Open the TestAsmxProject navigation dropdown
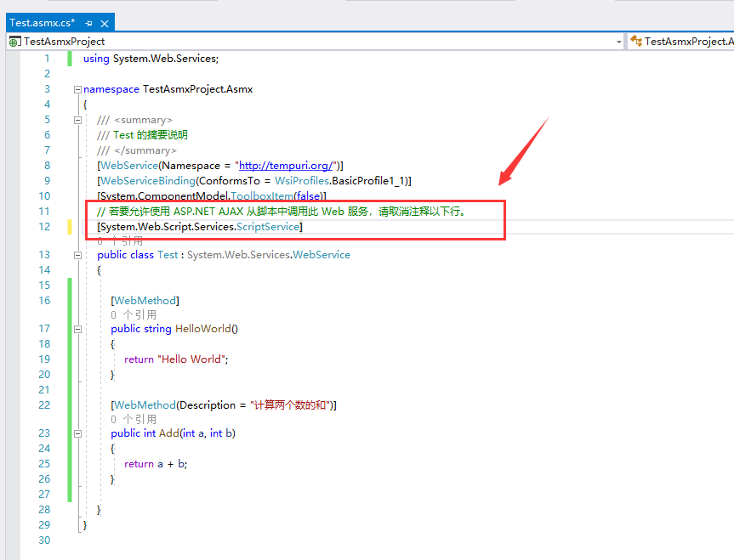 point(619,42)
